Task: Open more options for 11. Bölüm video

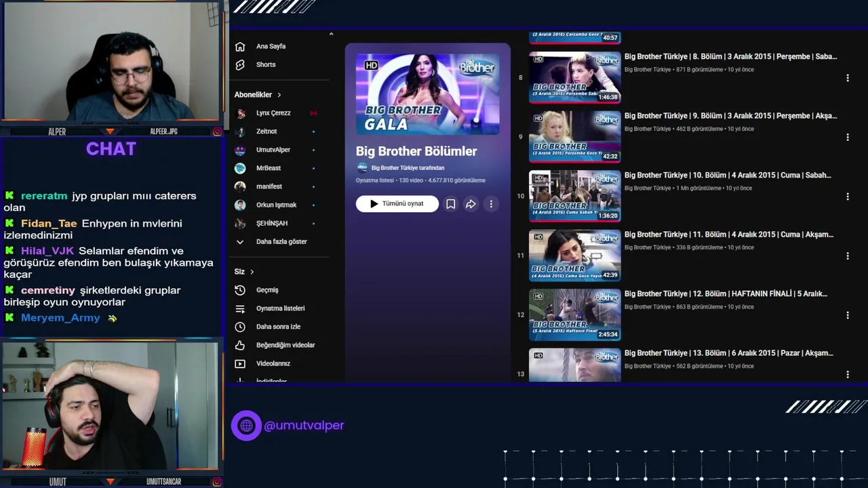Action: (847, 256)
